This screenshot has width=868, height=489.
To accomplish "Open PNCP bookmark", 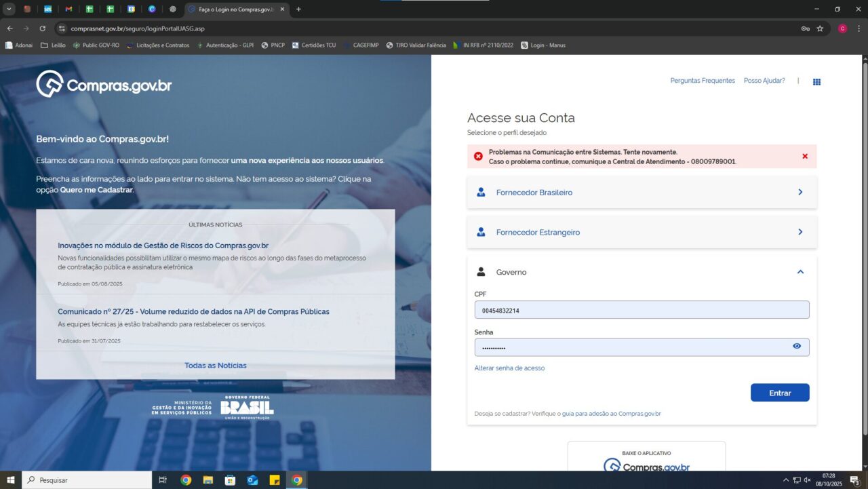I will coord(273,45).
